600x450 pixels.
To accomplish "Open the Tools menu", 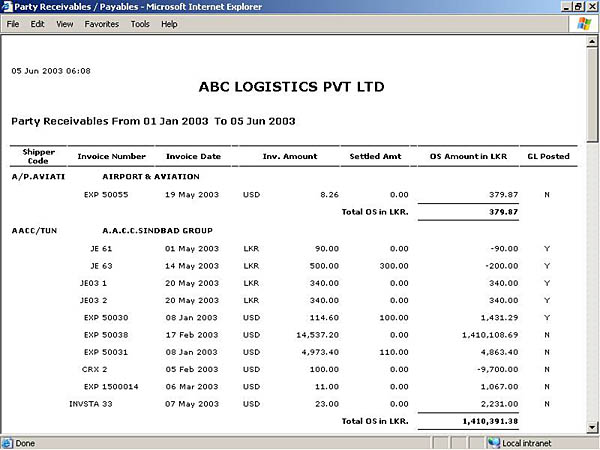I will [x=140, y=24].
